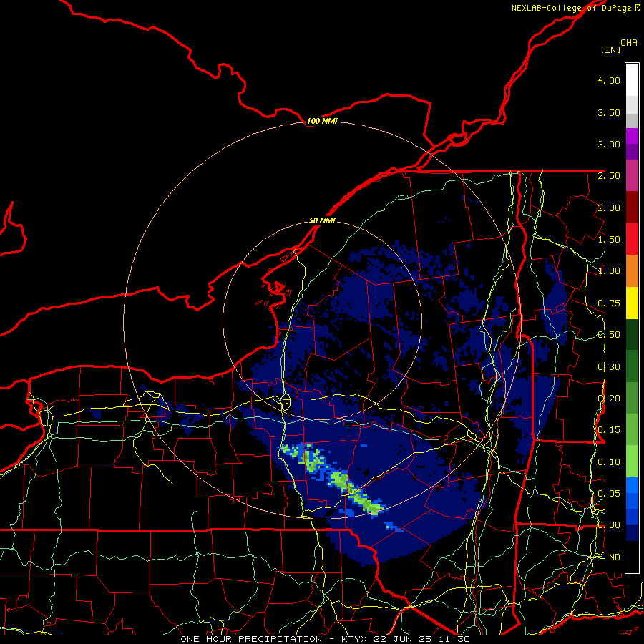Image resolution: width=644 pixels, height=644 pixels.
Task: Select the white swatch at legend top
Action: point(632,79)
